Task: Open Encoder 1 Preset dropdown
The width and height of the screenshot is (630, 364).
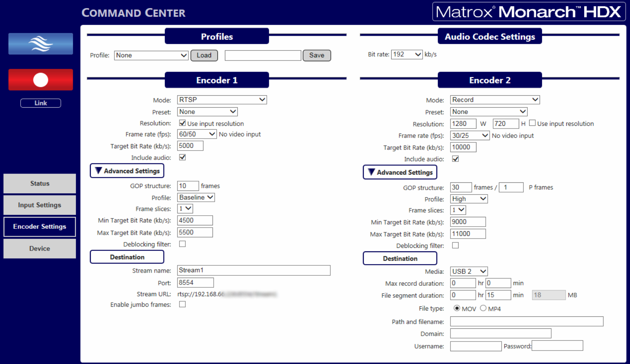Action: (x=207, y=112)
